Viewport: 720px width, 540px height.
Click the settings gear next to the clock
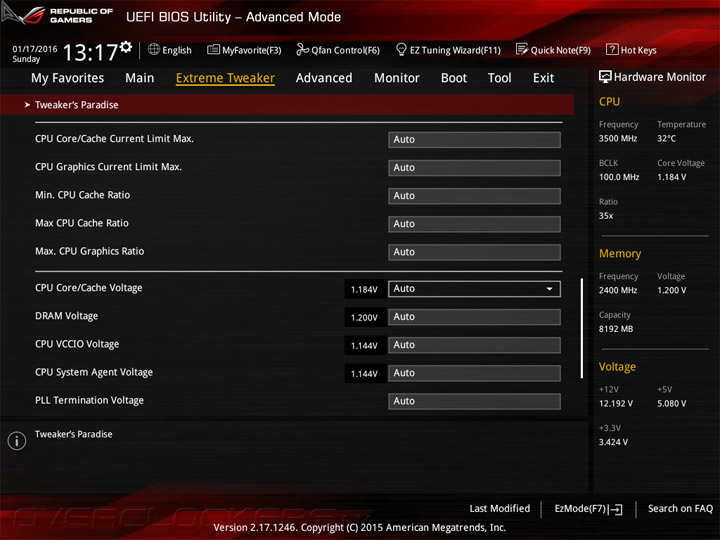coord(126,46)
